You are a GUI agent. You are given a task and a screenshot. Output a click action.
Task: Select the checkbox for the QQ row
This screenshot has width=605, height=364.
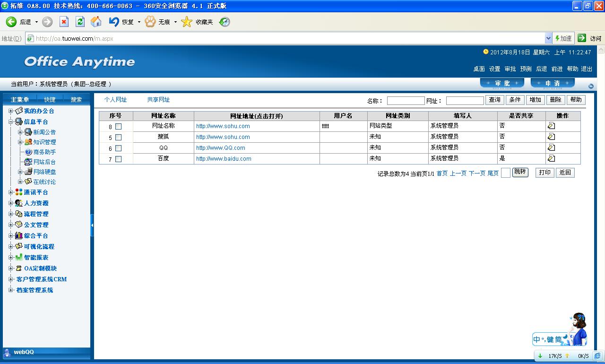click(118, 148)
